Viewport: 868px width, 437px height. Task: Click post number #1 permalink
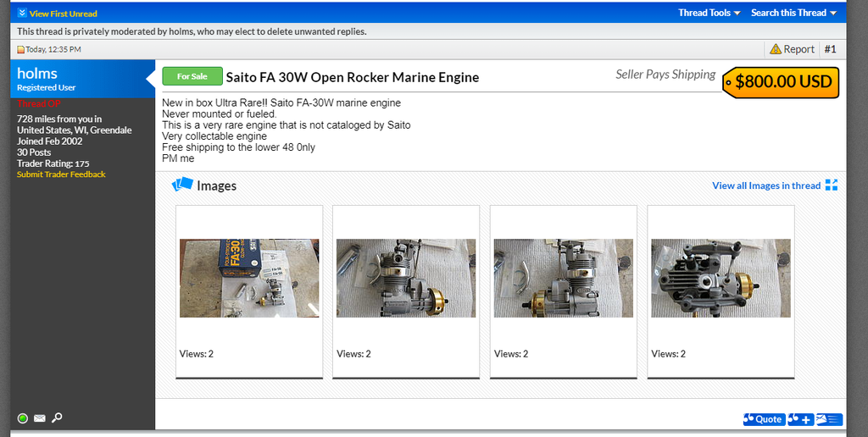coord(830,49)
